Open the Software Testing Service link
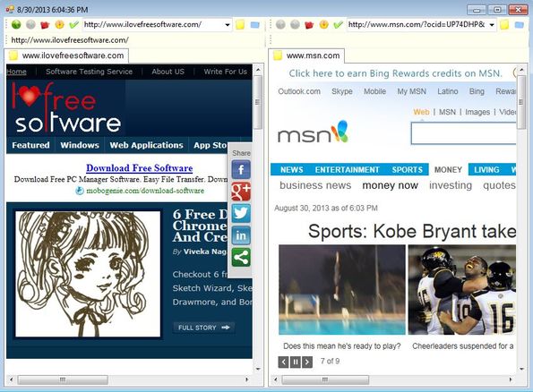Viewport: 533px width, 392px height. (x=89, y=72)
